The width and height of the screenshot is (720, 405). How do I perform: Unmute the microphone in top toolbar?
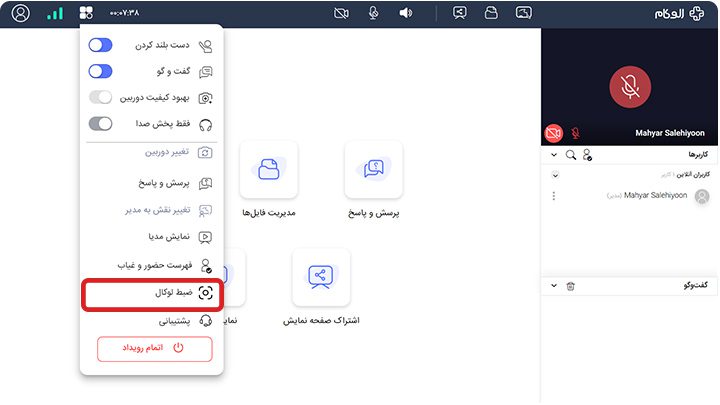point(373,13)
